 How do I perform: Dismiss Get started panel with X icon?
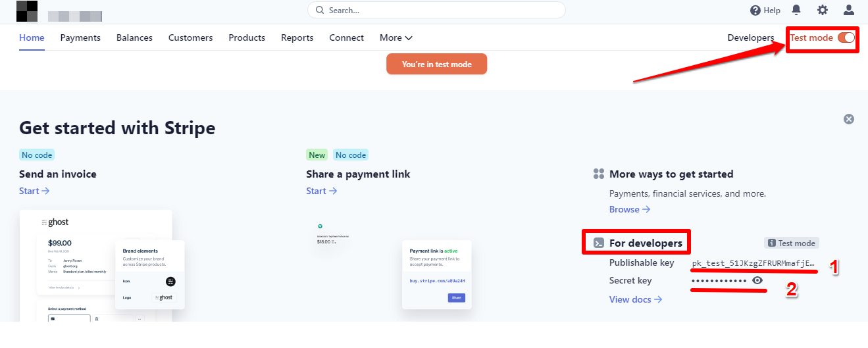(x=849, y=119)
